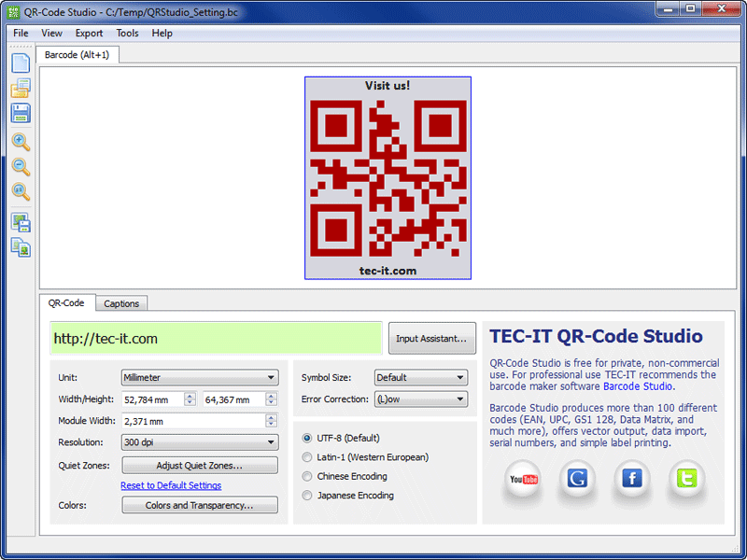Maximize the QR-Code Studio window
The width and height of the screenshot is (747, 560).
(690, 8)
